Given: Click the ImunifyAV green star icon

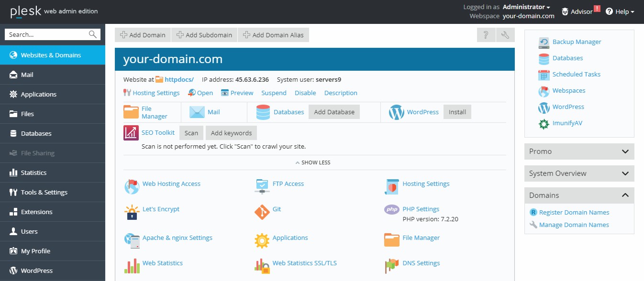Looking at the screenshot, I should pyautogui.click(x=544, y=123).
